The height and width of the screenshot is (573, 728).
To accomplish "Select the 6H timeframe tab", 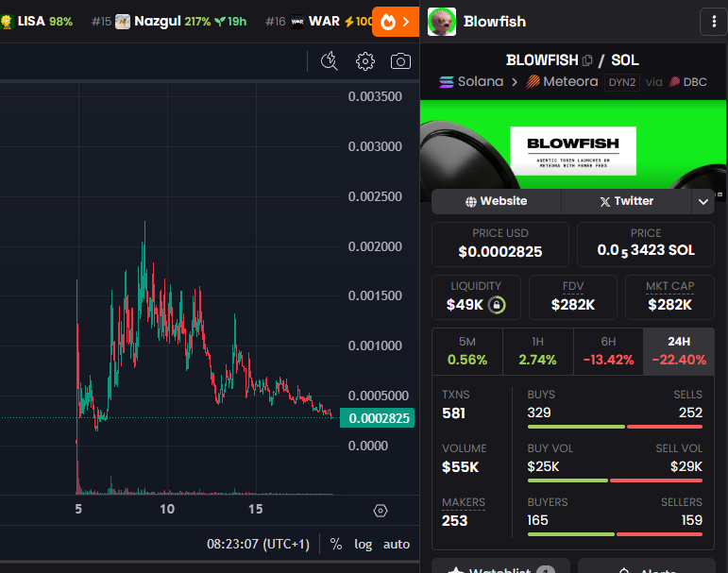I will pos(608,351).
